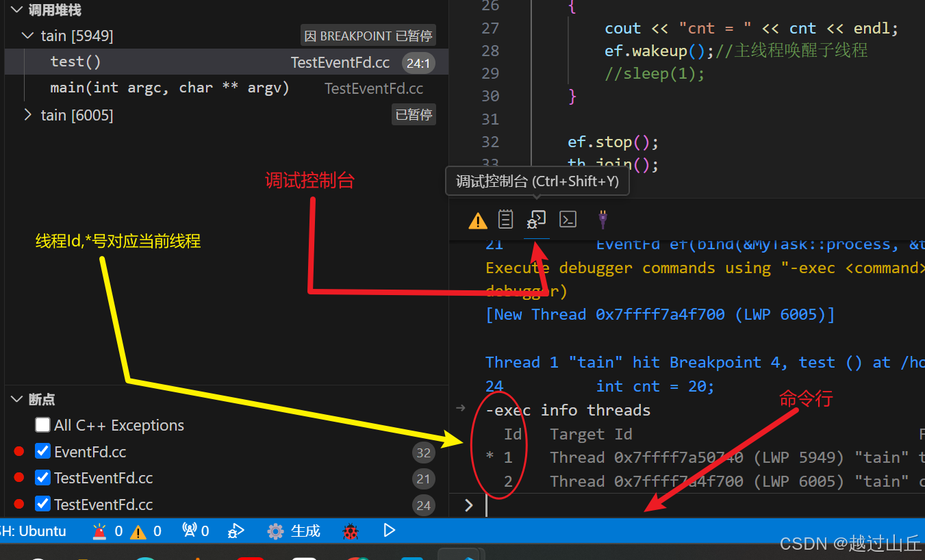Click the 调用堆栈 panel header
The height and width of the screenshot is (560, 925).
coord(51,10)
